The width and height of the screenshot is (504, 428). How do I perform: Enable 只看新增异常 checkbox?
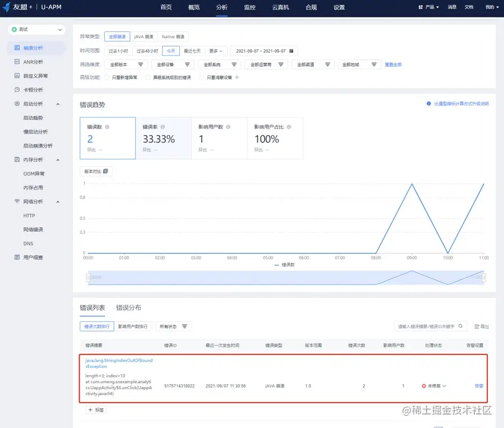click(x=107, y=77)
